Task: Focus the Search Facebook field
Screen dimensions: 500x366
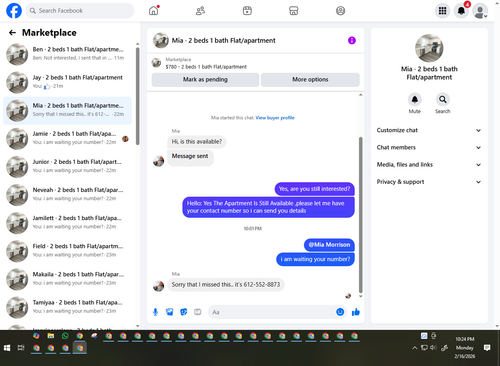Action: tap(80, 11)
